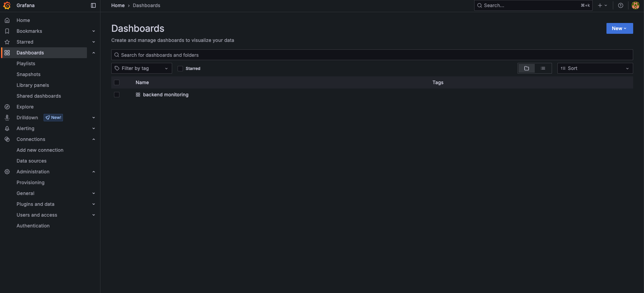Open the Sort dropdown

pyautogui.click(x=595, y=68)
